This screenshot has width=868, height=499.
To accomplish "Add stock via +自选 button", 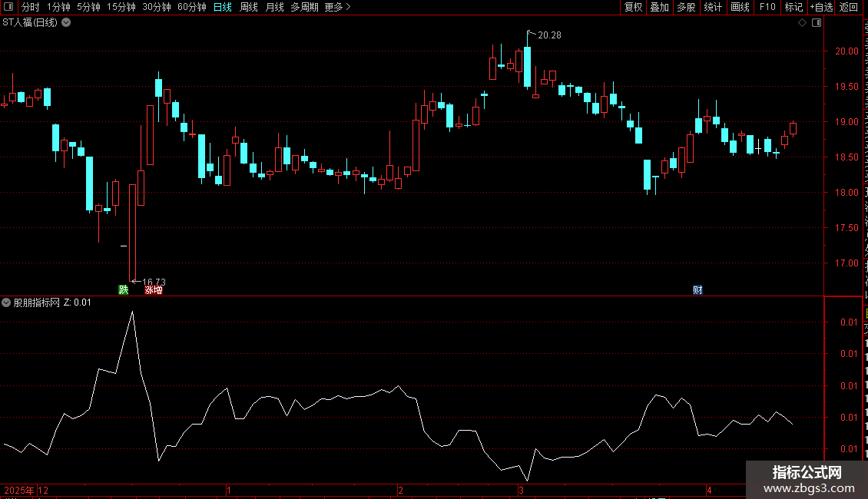I will (821, 7).
